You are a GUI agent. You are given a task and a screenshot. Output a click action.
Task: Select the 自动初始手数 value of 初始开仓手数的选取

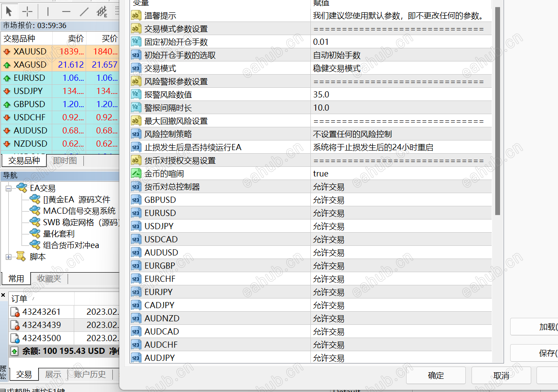pyautogui.click(x=401, y=55)
